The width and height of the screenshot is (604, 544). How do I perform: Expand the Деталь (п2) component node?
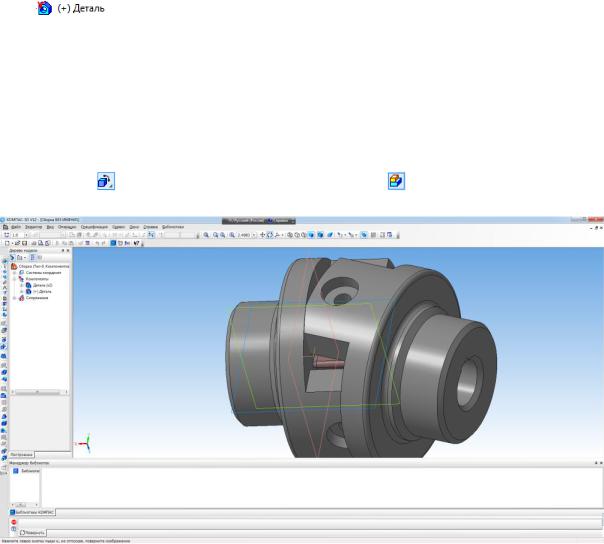click(x=20, y=285)
